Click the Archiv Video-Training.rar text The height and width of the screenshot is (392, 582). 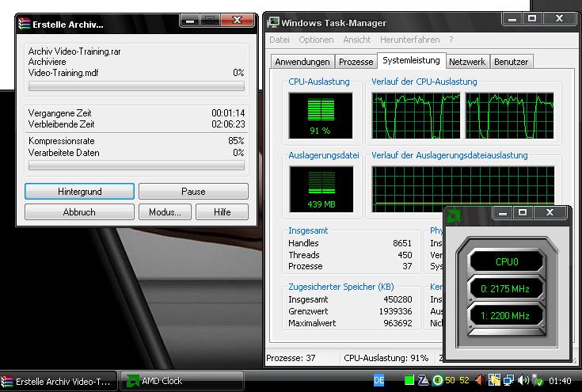pos(74,51)
